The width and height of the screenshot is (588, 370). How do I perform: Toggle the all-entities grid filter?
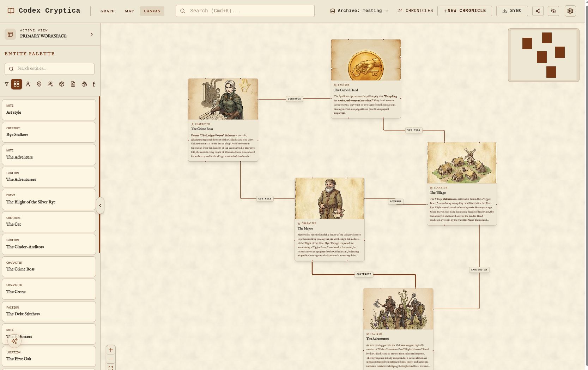click(x=17, y=84)
